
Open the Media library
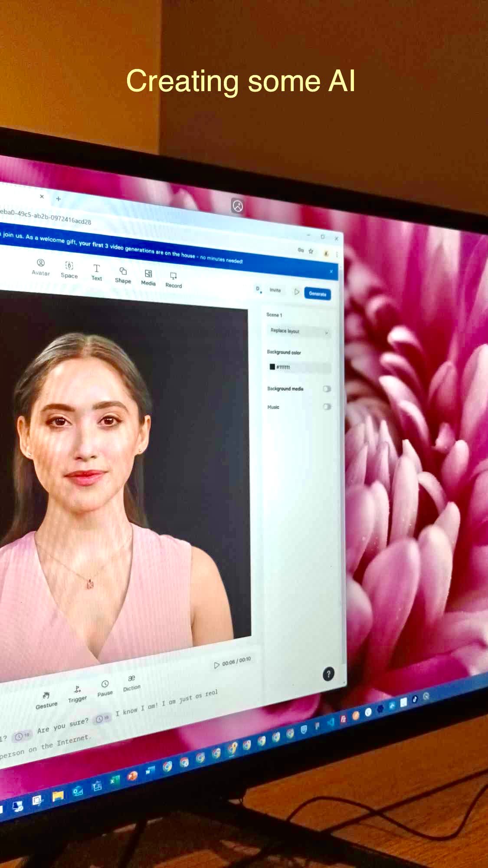pyautogui.click(x=148, y=278)
